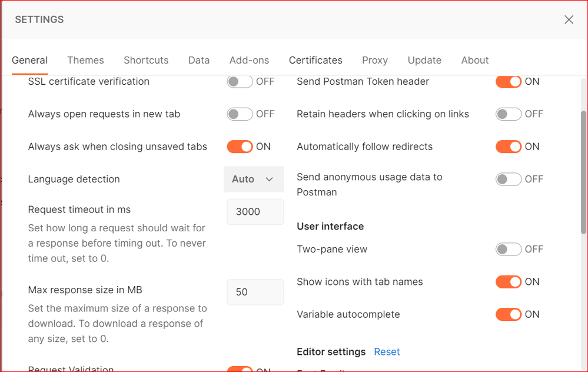This screenshot has width=588, height=372.
Task: Turn on Always open requests in new tab
Action: coord(240,114)
